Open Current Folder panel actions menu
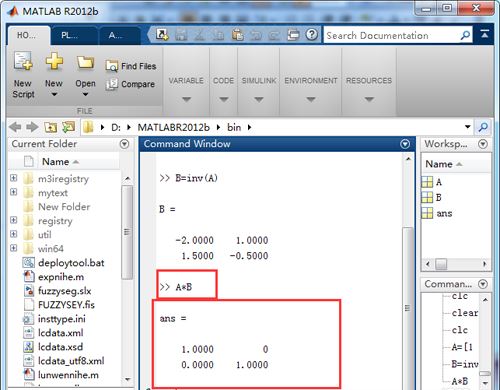The image size is (500, 390). click(x=124, y=144)
